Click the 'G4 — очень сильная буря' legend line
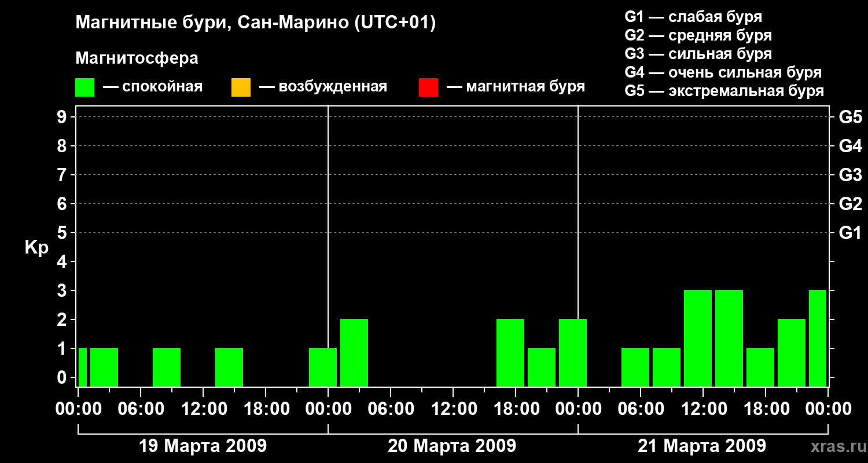 tap(723, 72)
